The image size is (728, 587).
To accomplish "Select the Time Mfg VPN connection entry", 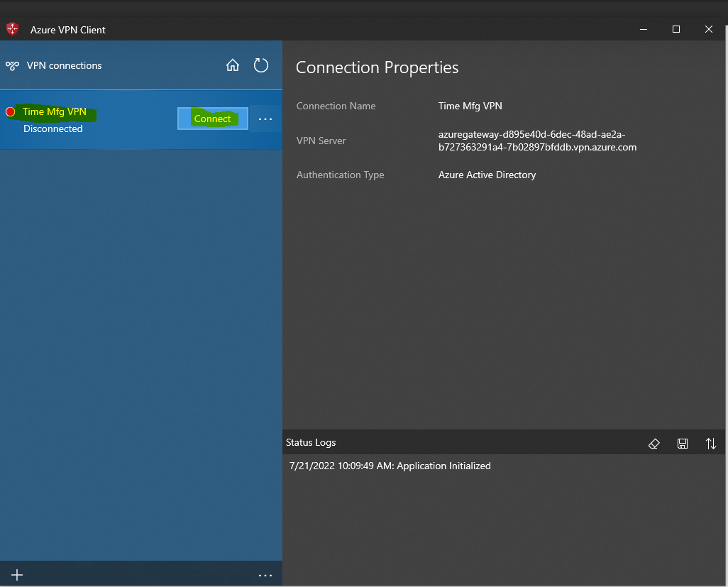I will pyautogui.click(x=141, y=120).
